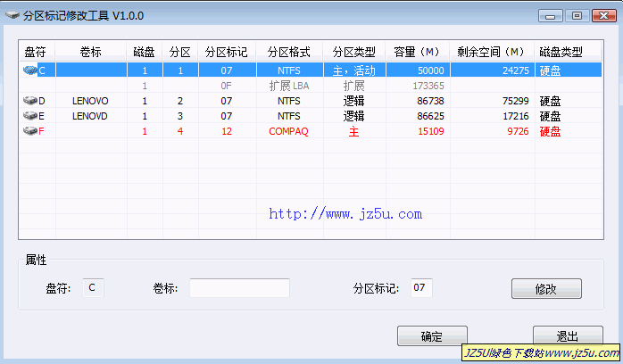Sort by the 分区 column header
This screenshot has width=623, height=364.
coord(180,52)
